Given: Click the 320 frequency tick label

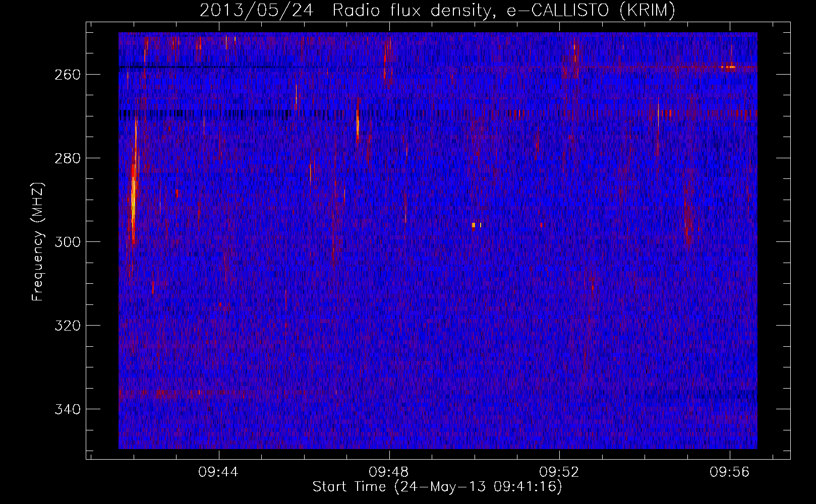Looking at the screenshot, I should coord(67,326).
